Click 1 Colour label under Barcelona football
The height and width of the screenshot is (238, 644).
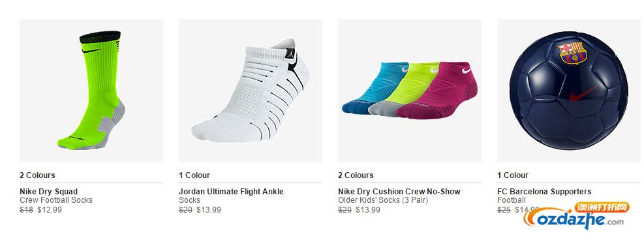(x=513, y=175)
